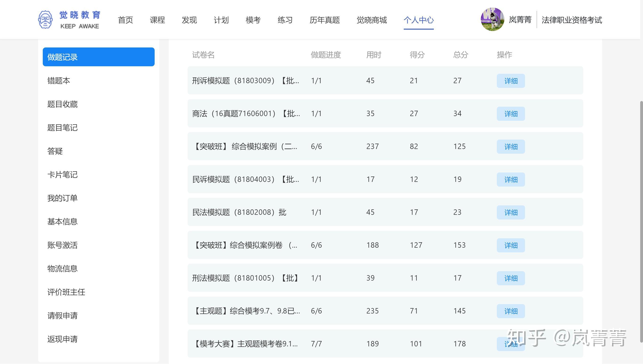Go to the 课程 menu item
The width and height of the screenshot is (643, 364).
pyautogui.click(x=157, y=20)
